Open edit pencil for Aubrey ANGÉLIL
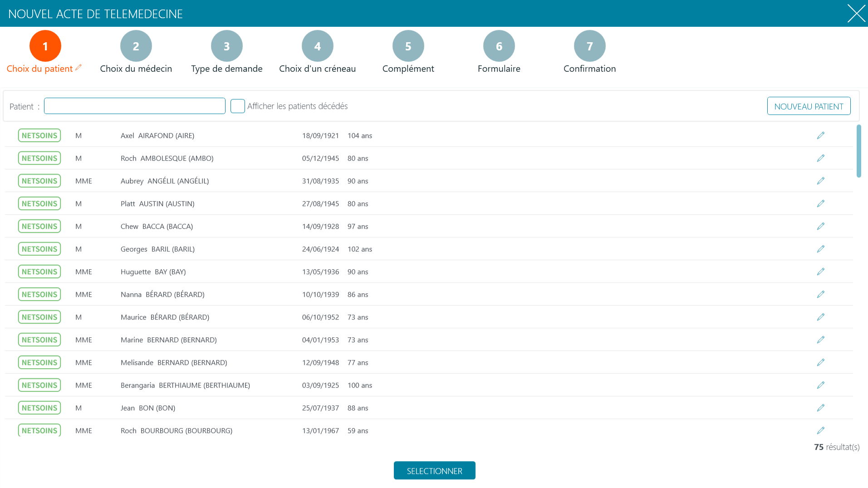Screen dimensions: 868x488 pyautogui.click(x=820, y=181)
